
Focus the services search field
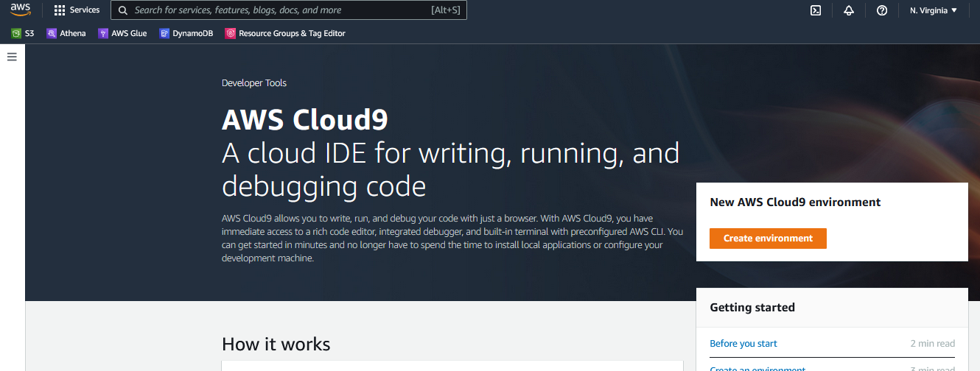[289, 10]
